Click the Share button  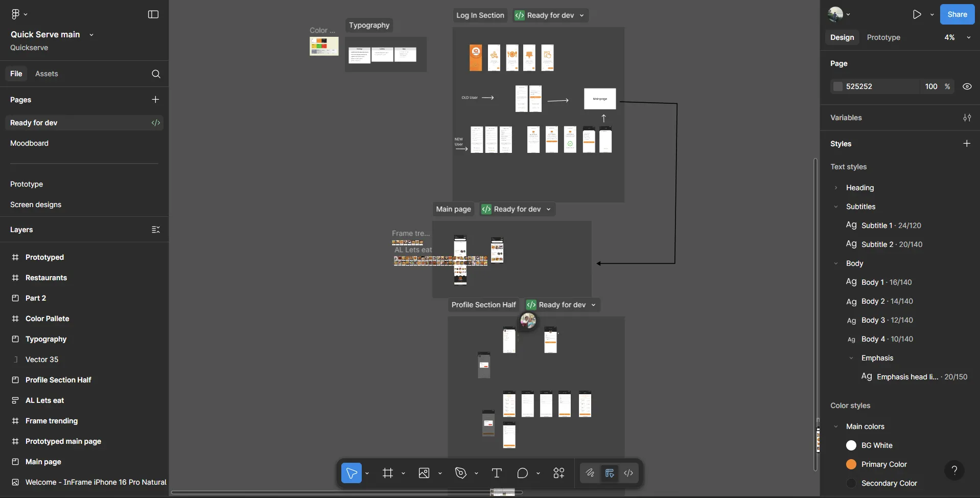tap(957, 14)
